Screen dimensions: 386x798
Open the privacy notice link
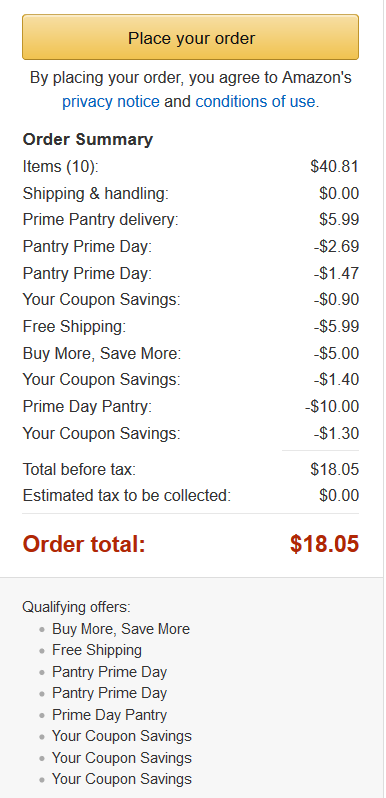(x=111, y=102)
